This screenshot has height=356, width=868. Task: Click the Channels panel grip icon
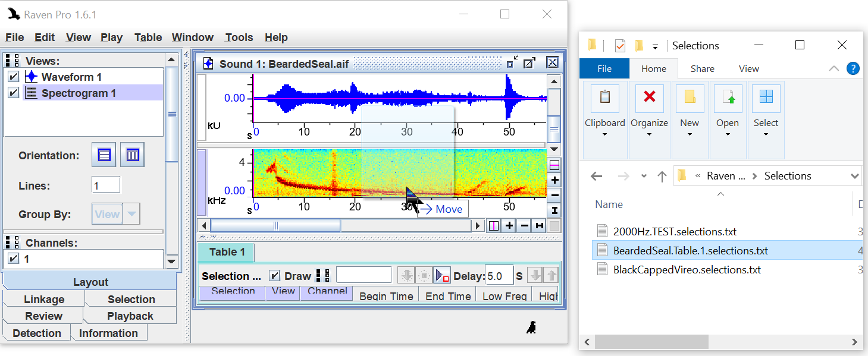coord(12,242)
